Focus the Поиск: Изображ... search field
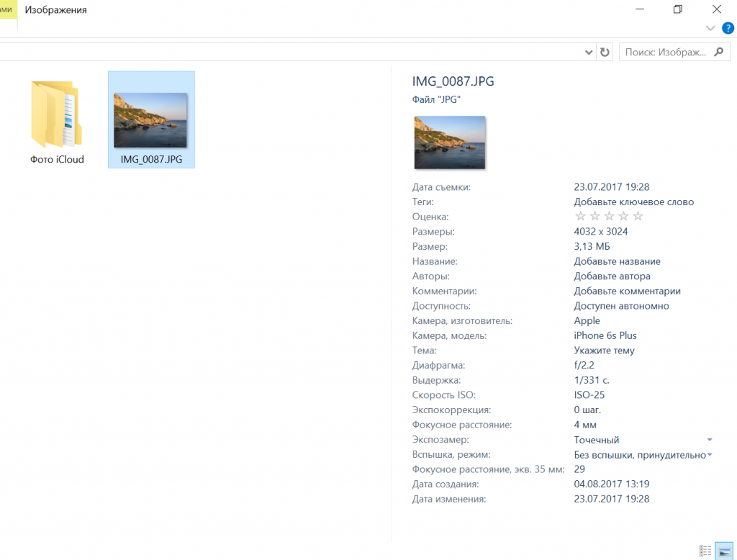This screenshot has width=737, height=560. point(674,52)
